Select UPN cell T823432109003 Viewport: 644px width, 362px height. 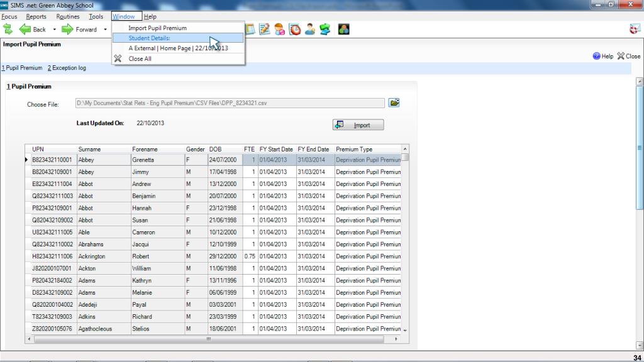[54, 317]
